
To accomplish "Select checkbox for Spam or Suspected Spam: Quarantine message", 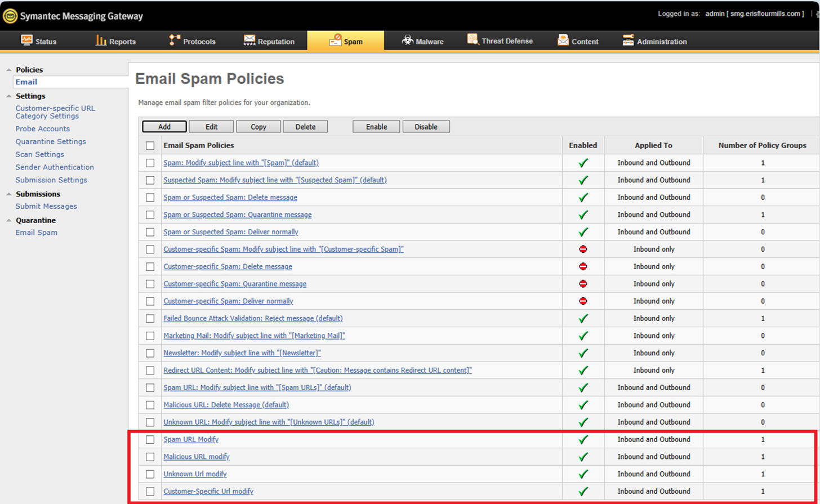I will (x=150, y=215).
